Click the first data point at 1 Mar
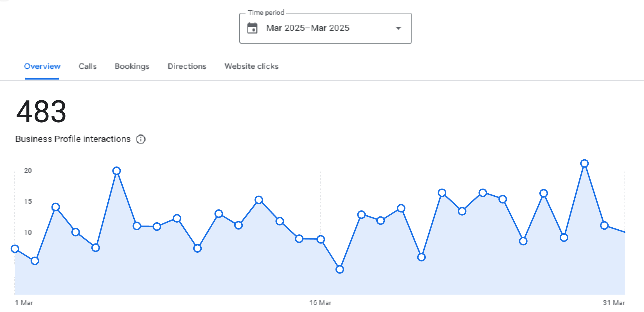Image resolution: width=644 pixels, height=312 pixels. click(15, 249)
